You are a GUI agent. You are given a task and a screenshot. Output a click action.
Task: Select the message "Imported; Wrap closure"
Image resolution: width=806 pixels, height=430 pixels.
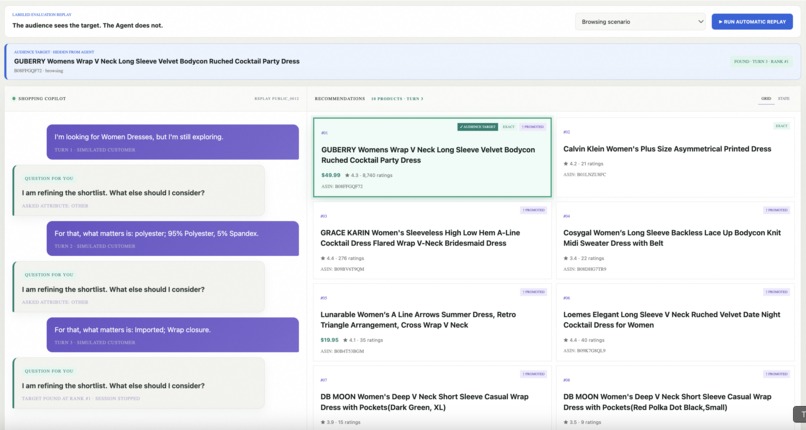point(173,335)
